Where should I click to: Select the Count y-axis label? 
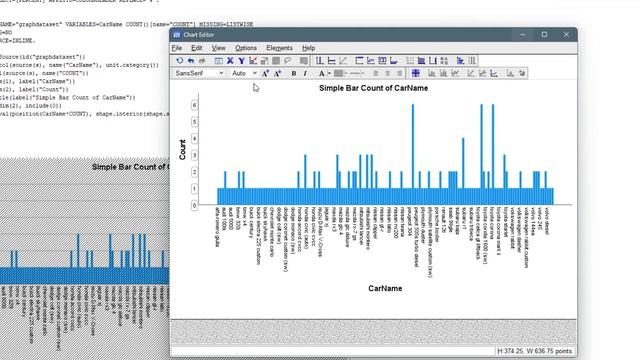pos(182,149)
